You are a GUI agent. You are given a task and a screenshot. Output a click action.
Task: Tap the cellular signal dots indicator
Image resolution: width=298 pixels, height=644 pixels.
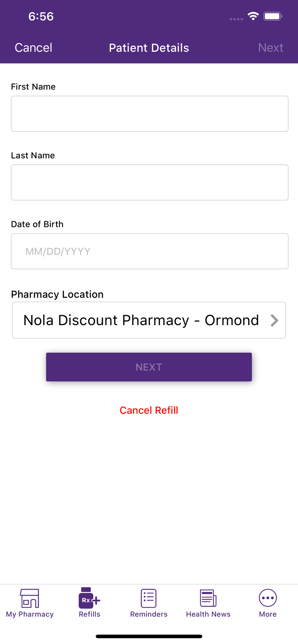point(236,19)
